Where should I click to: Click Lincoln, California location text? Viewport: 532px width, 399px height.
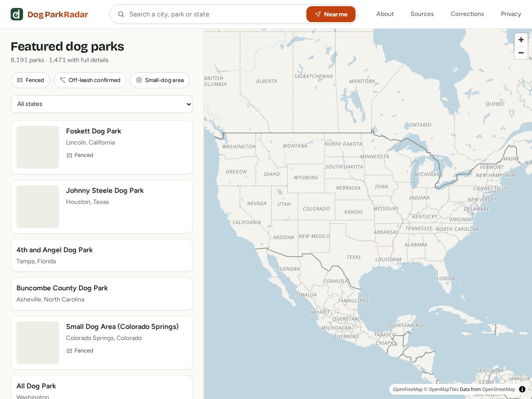point(90,143)
